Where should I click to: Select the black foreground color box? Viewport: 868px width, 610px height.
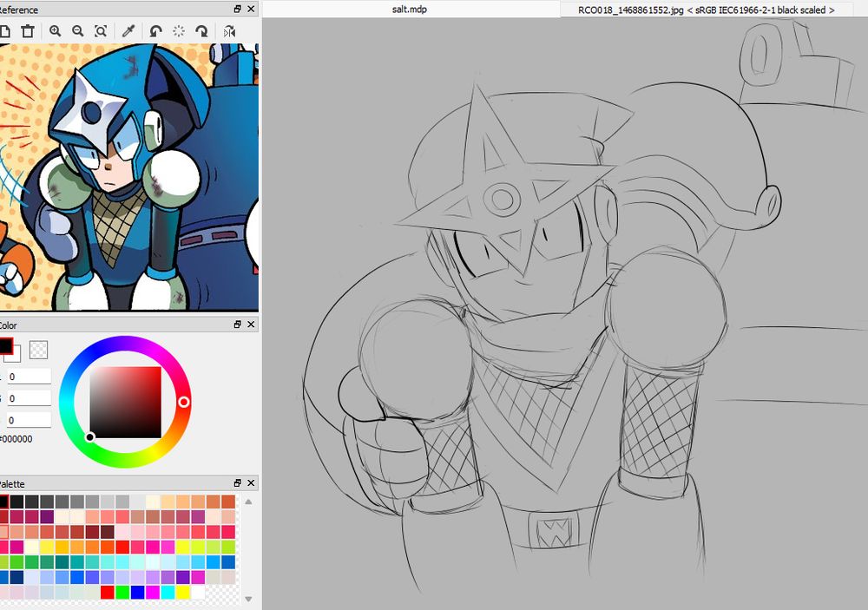5,346
